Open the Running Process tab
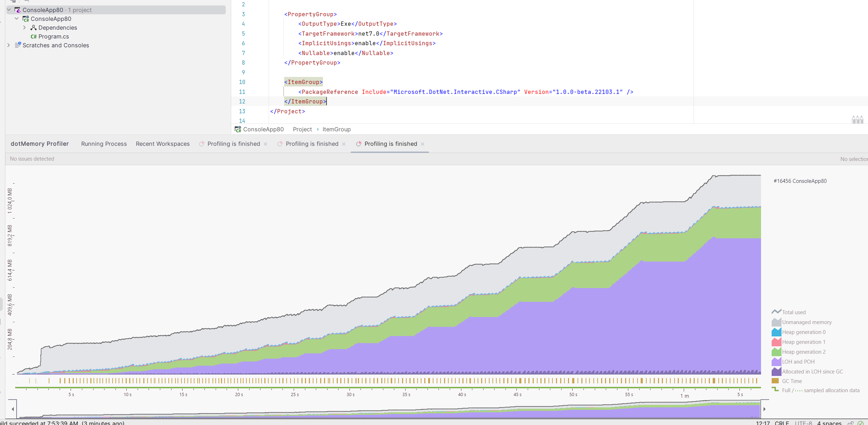 104,144
